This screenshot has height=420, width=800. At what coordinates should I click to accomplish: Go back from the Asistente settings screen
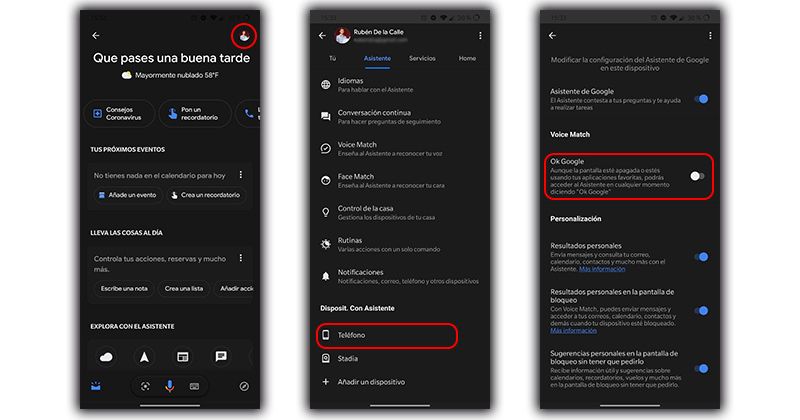[x=322, y=35]
